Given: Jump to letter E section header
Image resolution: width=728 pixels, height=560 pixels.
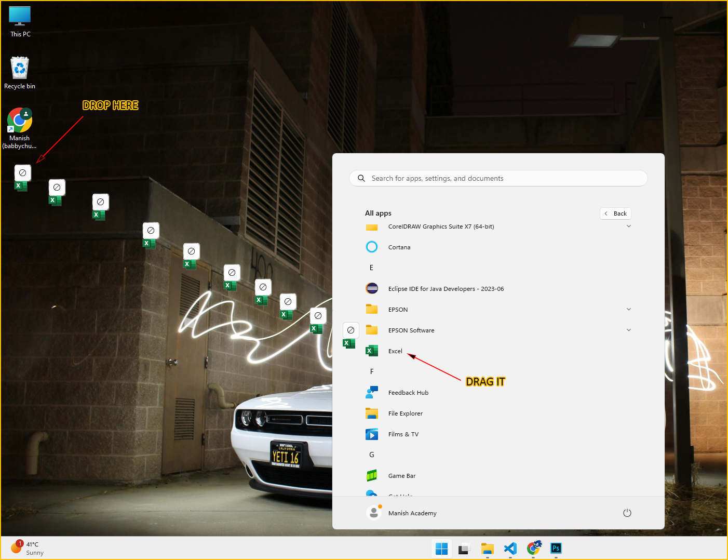Looking at the screenshot, I should click(x=371, y=268).
